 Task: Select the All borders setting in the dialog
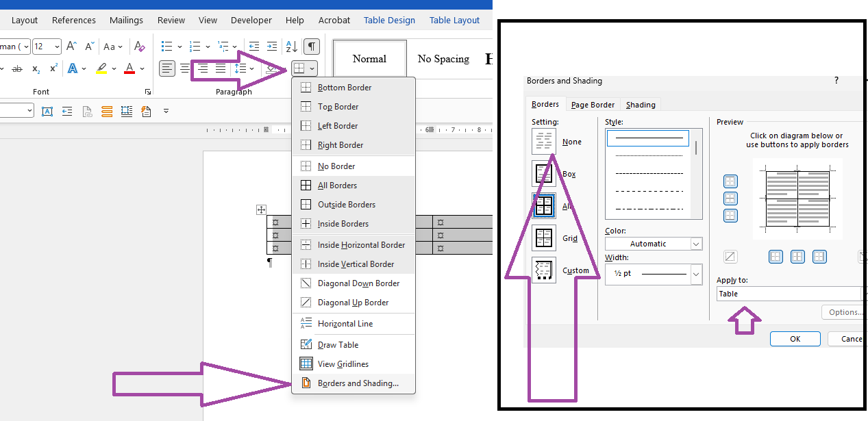[544, 206]
